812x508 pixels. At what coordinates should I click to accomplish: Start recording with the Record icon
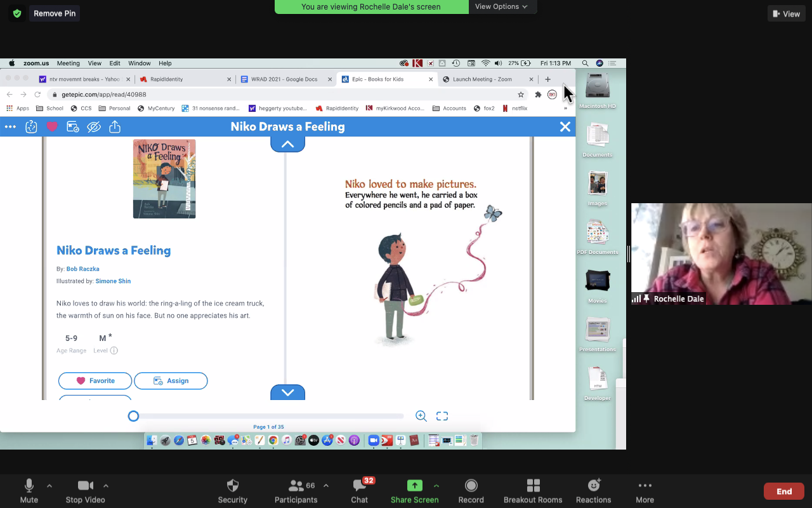click(x=471, y=486)
